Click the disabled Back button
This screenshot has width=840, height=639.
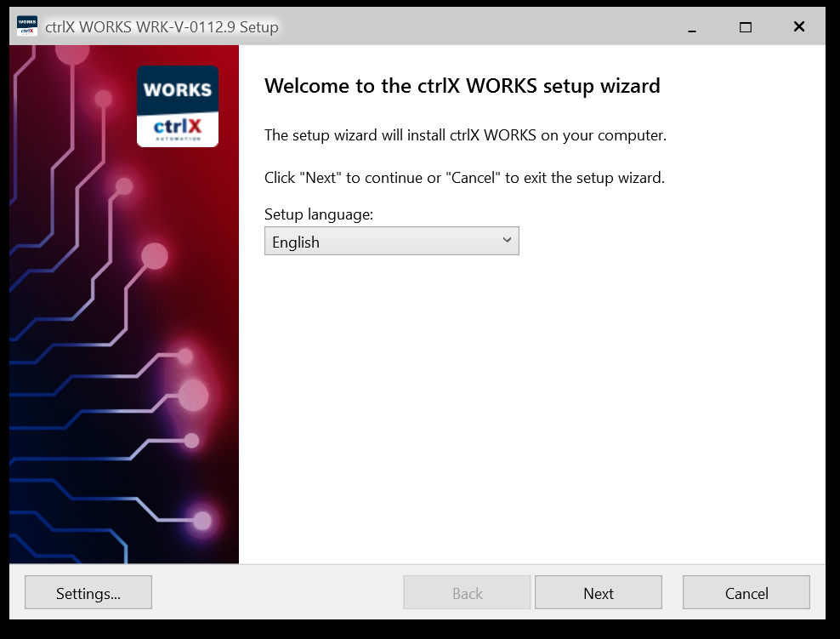(467, 592)
